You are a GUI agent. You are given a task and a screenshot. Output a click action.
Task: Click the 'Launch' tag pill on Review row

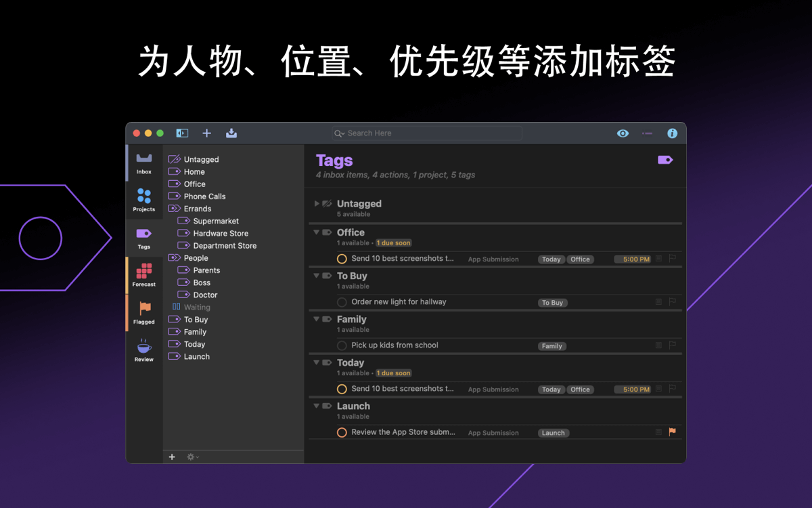[554, 433]
